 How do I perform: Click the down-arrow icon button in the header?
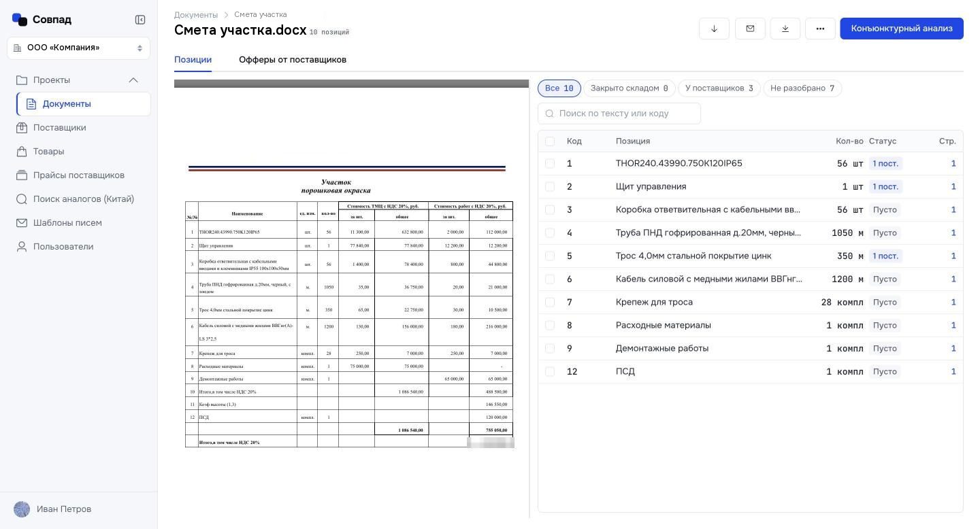714,29
